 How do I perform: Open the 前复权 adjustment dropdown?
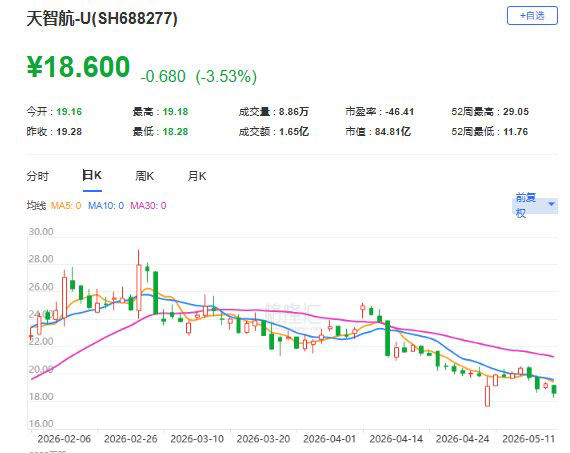535,205
